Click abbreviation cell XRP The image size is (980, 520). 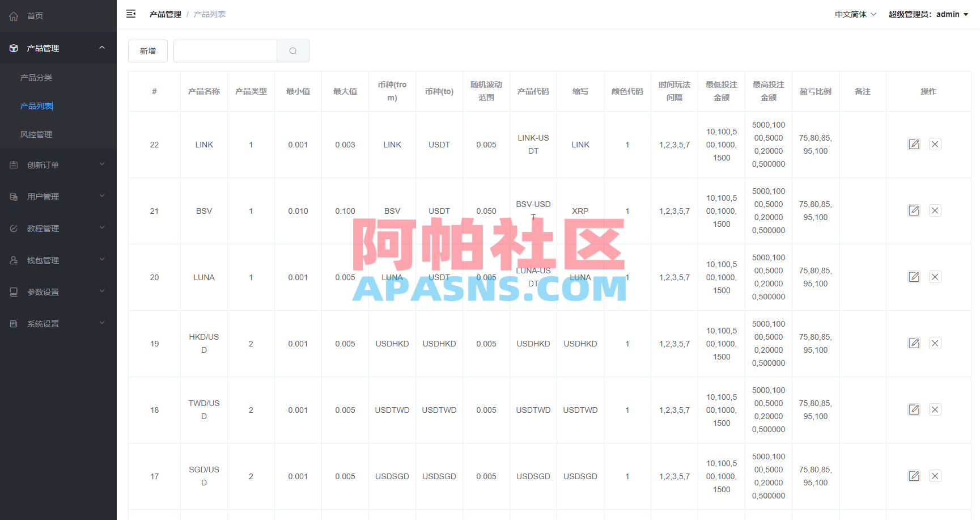(580, 211)
